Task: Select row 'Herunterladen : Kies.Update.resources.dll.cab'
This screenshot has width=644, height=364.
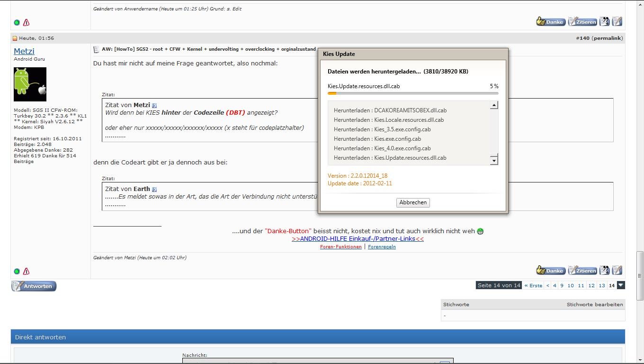Action: 390,158
